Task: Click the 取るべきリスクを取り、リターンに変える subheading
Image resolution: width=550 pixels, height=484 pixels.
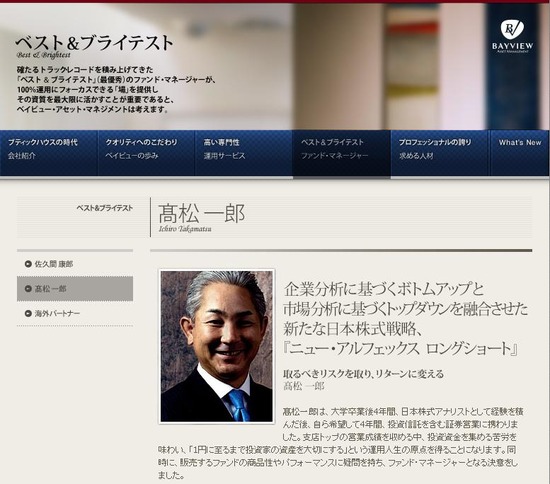Action: (x=363, y=374)
